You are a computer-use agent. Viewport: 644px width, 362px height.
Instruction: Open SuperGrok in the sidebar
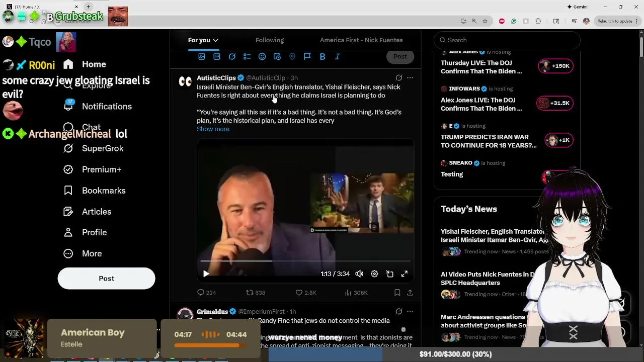tap(94, 148)
